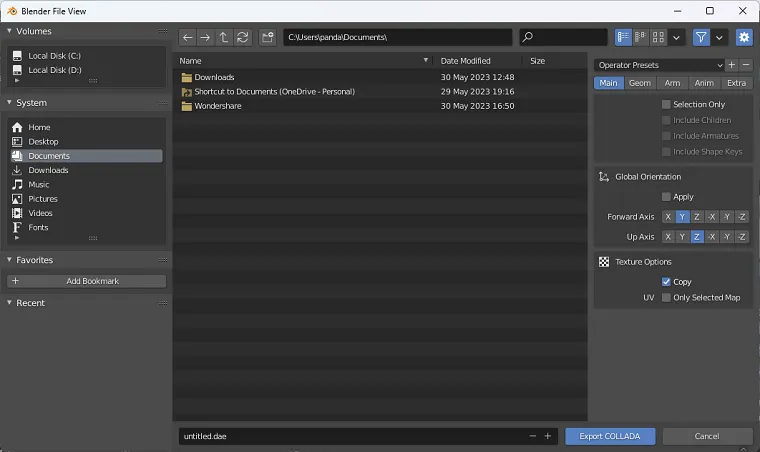Go up to parent directory

[223, 37]
